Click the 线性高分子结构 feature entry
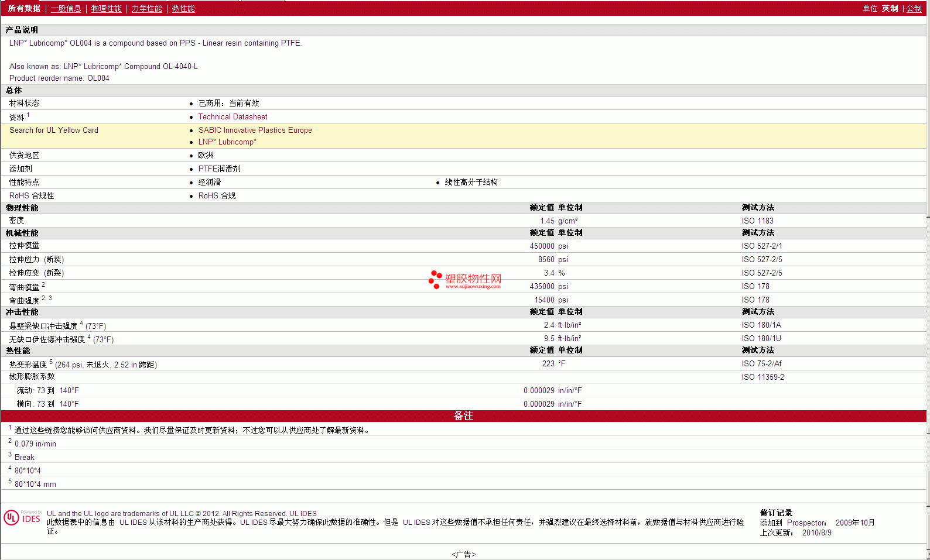Viewport: 930px width, 560px height. [471, 182]
